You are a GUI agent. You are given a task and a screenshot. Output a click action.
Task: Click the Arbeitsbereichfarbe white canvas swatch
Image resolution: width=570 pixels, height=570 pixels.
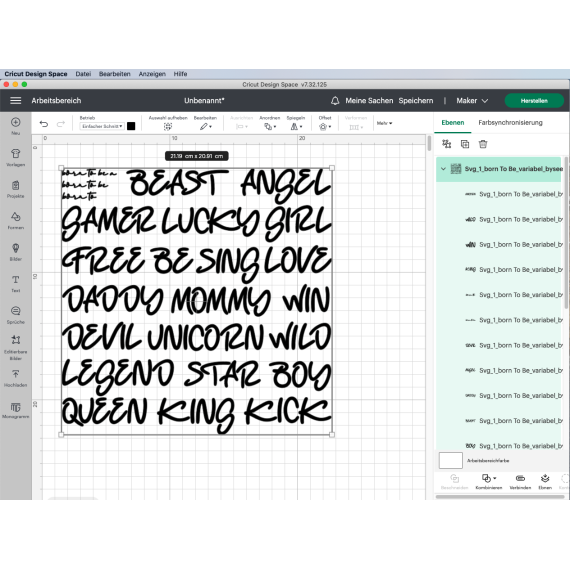pyautogui.click(x=450, y=460)
